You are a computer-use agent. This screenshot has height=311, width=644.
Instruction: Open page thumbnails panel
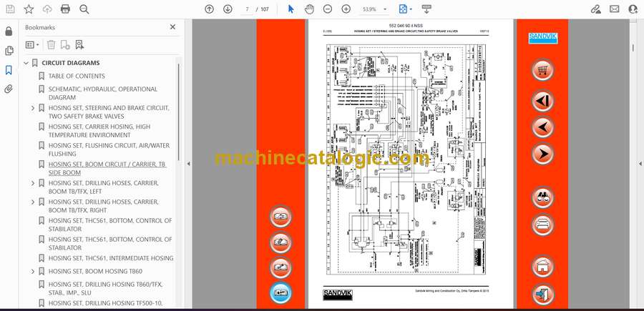click(9, 51)
